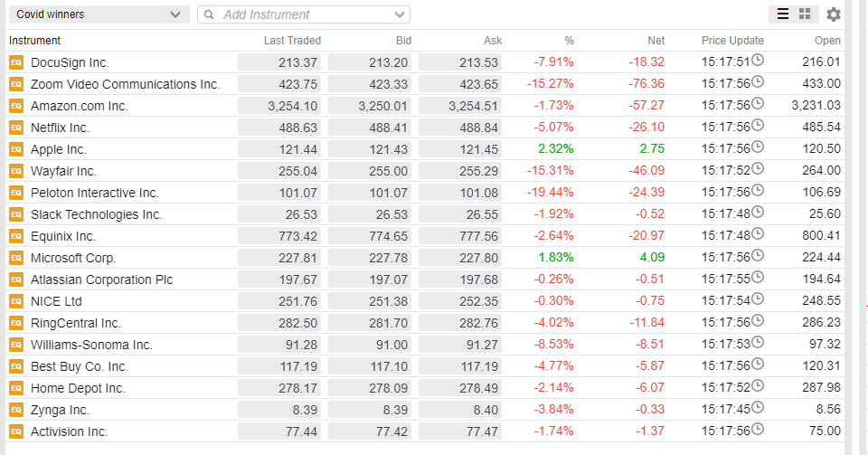Click the clock icon in the Netflix row
This screenshot has width=868, height=455.
(758, 127)
